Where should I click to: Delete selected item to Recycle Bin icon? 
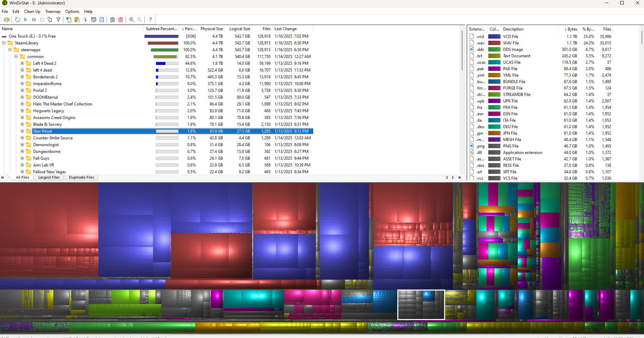pos(112,19)
